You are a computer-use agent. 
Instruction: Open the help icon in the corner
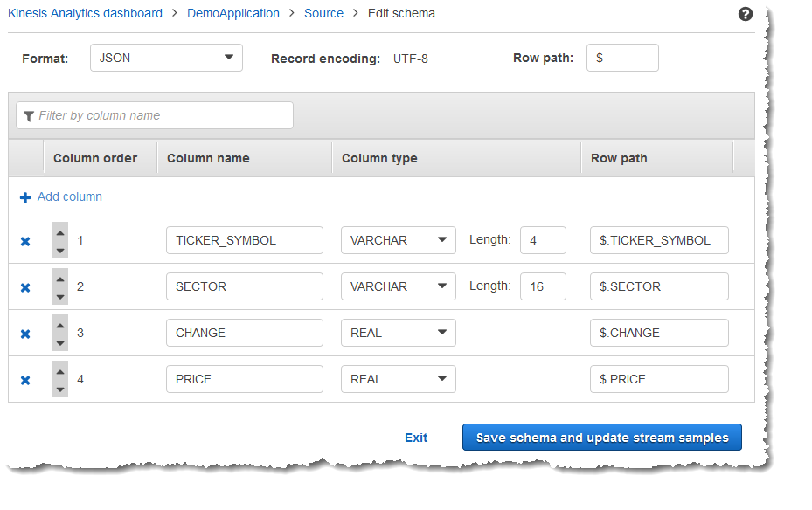pos(745,14)
